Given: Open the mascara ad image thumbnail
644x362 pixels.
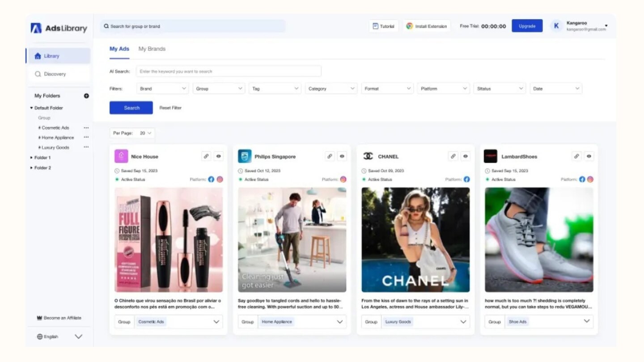Looking at the screenshot, I should pos(169,240).
